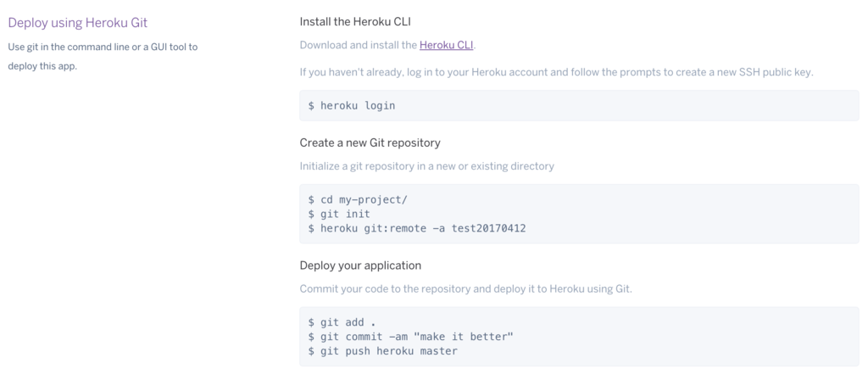868x380 pixels.
Task: Open the Heroku CLI download link
Action: [446, 46]
